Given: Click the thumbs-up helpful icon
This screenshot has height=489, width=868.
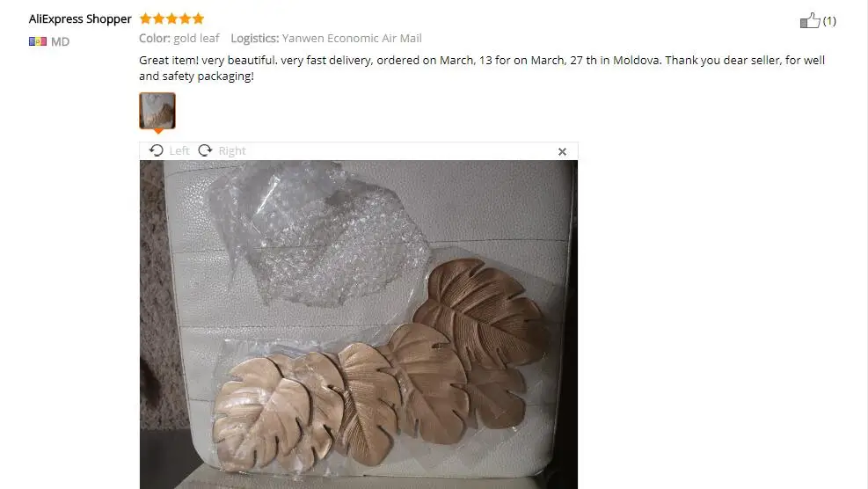Looking at the screenshot, I should coord(810,20).
